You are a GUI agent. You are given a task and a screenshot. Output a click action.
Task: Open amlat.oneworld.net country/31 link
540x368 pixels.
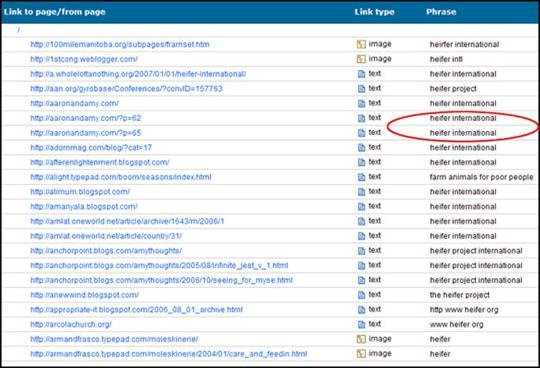point(106,236)
